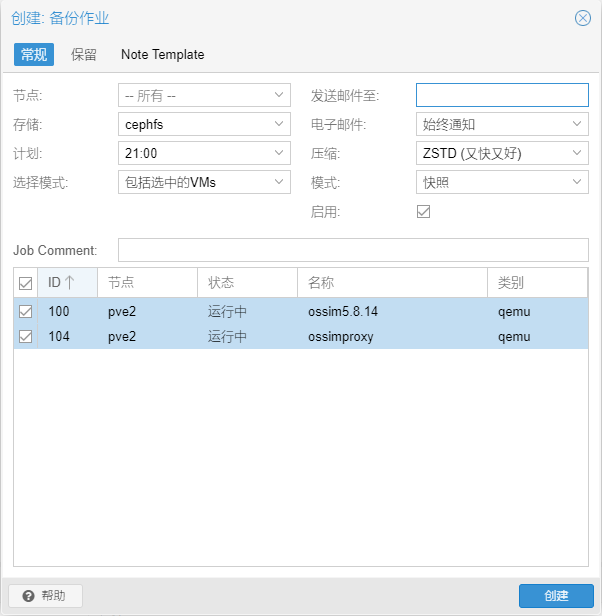Switch to the 保留 tab
Viewport: 602px width, 616px height.
coord(84,55)
